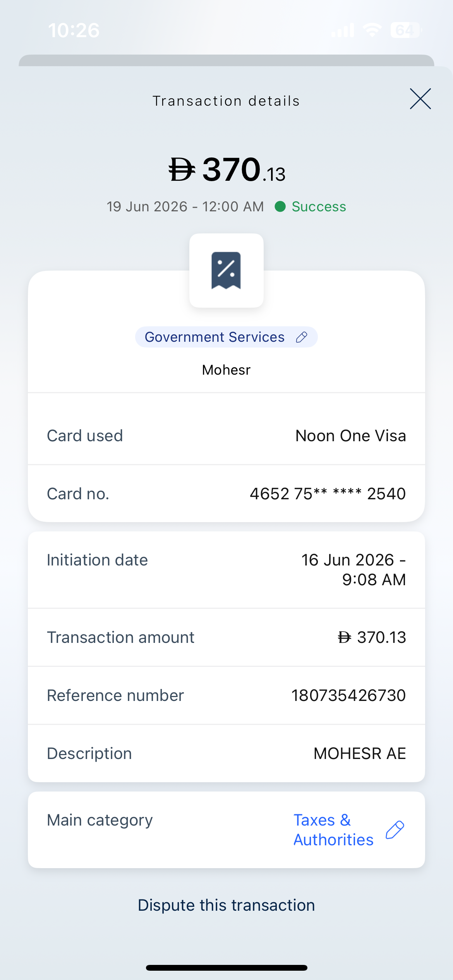
Task: Tap the Mohesr merchant name
Action: (x=226, y=370)
